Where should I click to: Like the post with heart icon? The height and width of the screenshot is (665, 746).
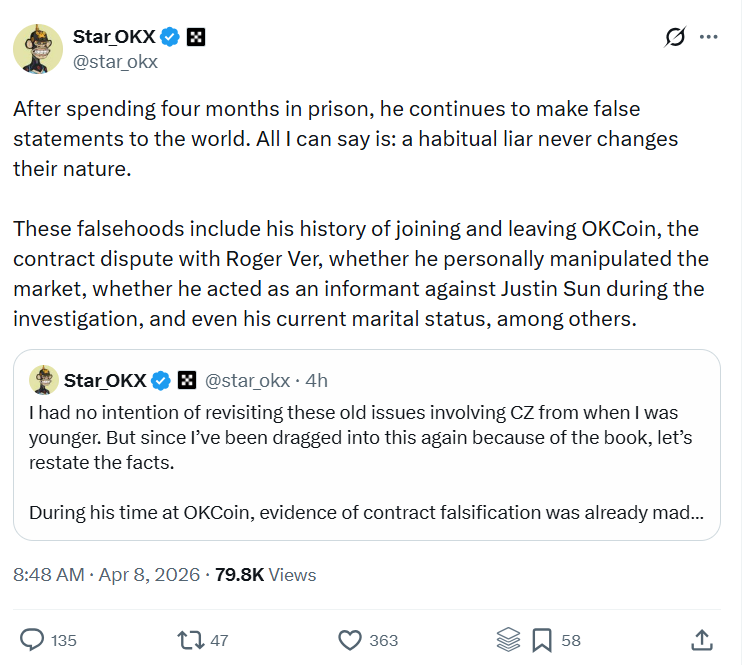(x=349, y=639)
